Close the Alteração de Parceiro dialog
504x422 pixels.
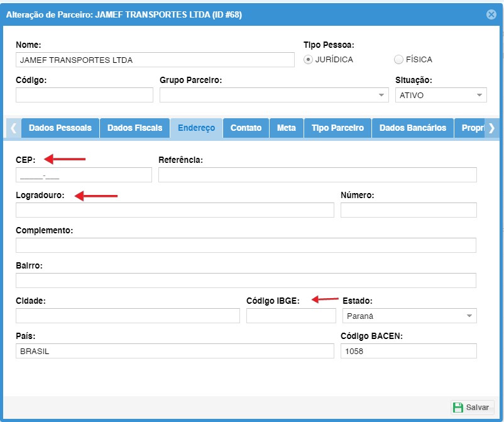click(x=491, y=14)
